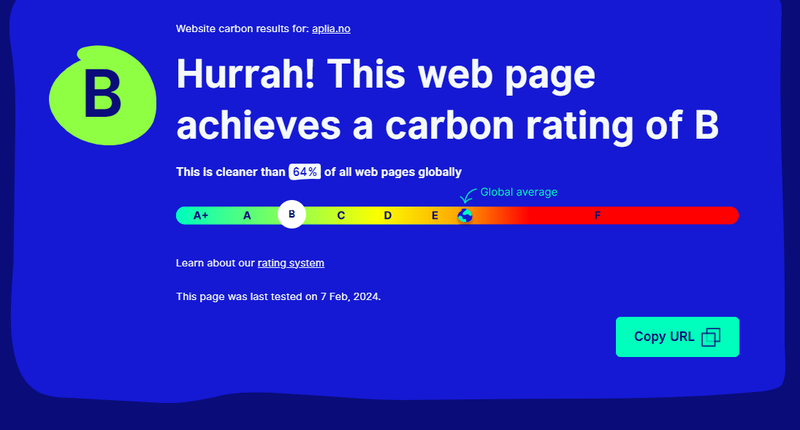
Task: Click the large green B rating badge
Action: pyautogui.click(x=103, y=95)
